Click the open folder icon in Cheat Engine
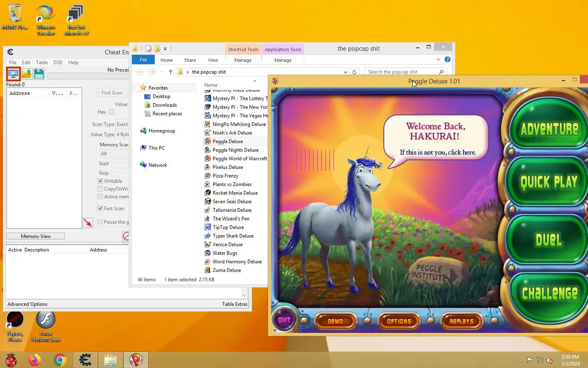This screenshot has height=368, width=588. 27,74
